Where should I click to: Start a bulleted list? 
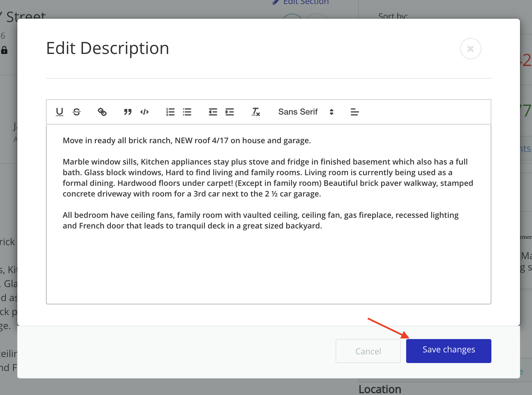(x=187, y=112)
